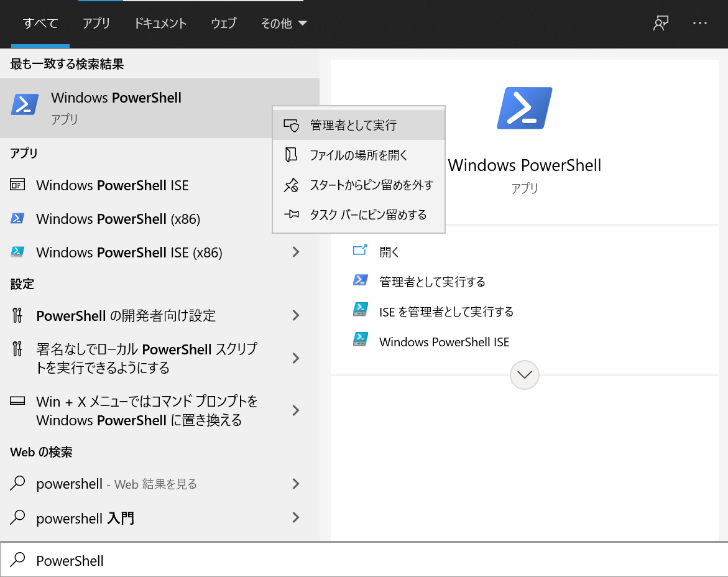
Task: Select ファイルの場所を開く in context menu
Action: pos(359,155)
